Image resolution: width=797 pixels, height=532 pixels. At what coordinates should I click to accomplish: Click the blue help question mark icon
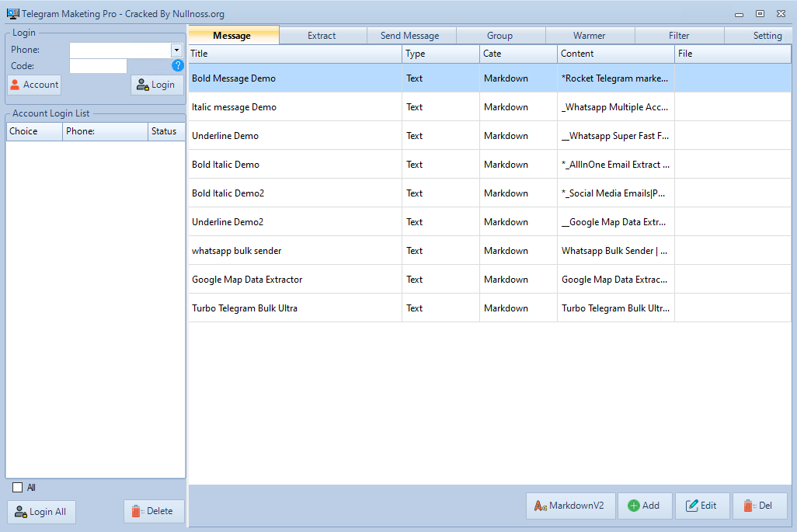click(177, 65)
